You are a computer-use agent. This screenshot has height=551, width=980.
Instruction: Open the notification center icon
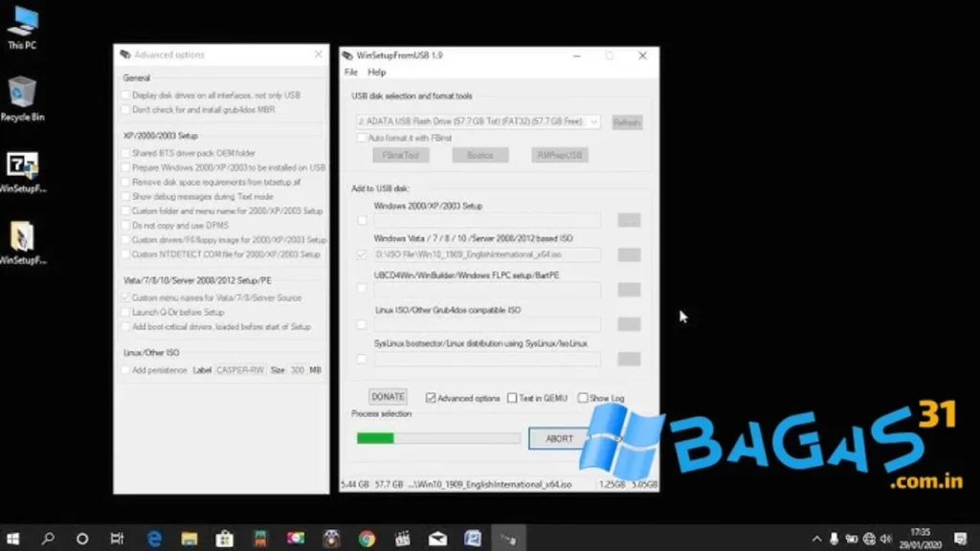961,539
